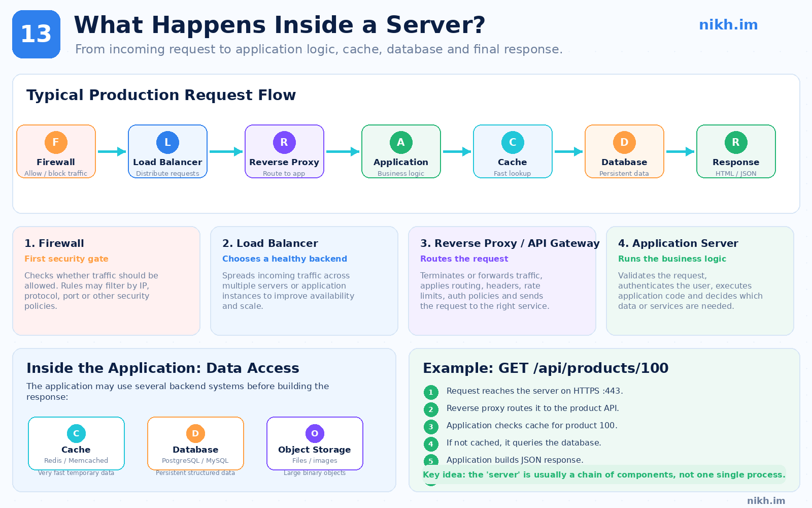Click 'Distribute requests' caption
This screenshot has height=508, width=812.
pos(167,173)
